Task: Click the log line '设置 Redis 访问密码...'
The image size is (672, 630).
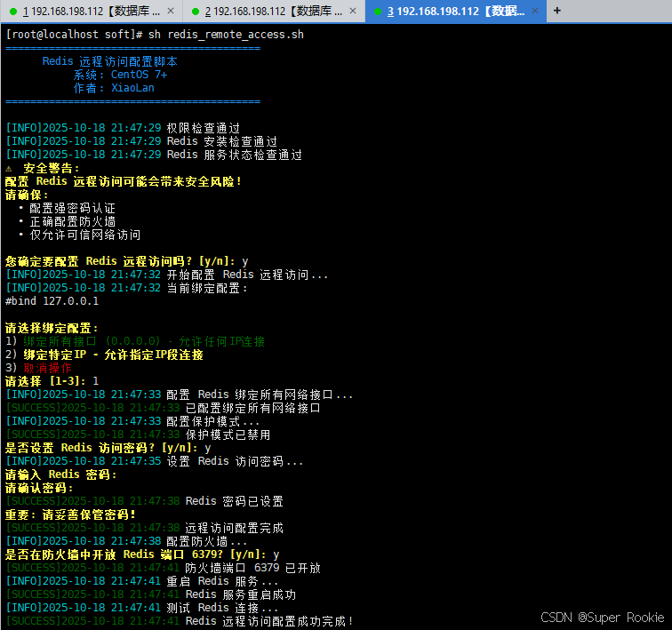Action: [x=235, y=461]
